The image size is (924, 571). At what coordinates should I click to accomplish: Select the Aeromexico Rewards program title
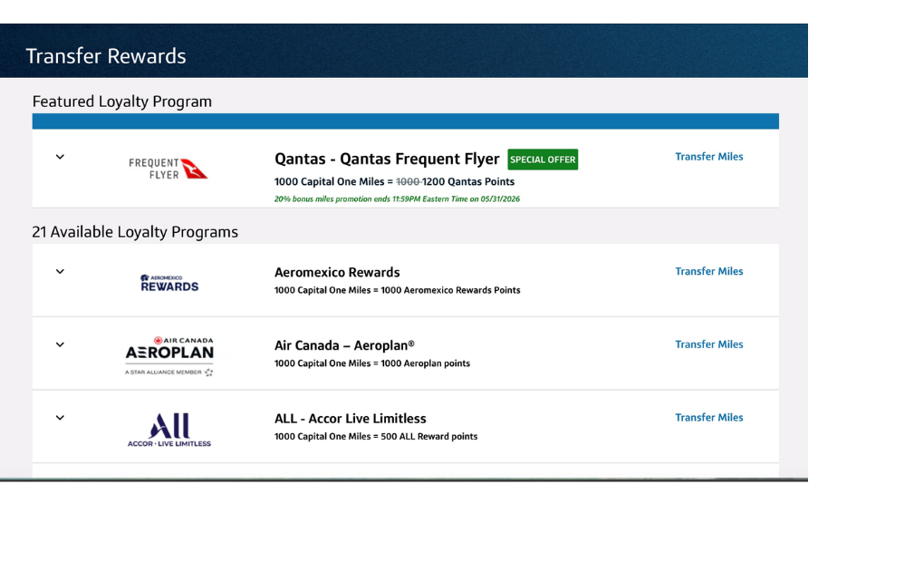click(x=337, y=273)
